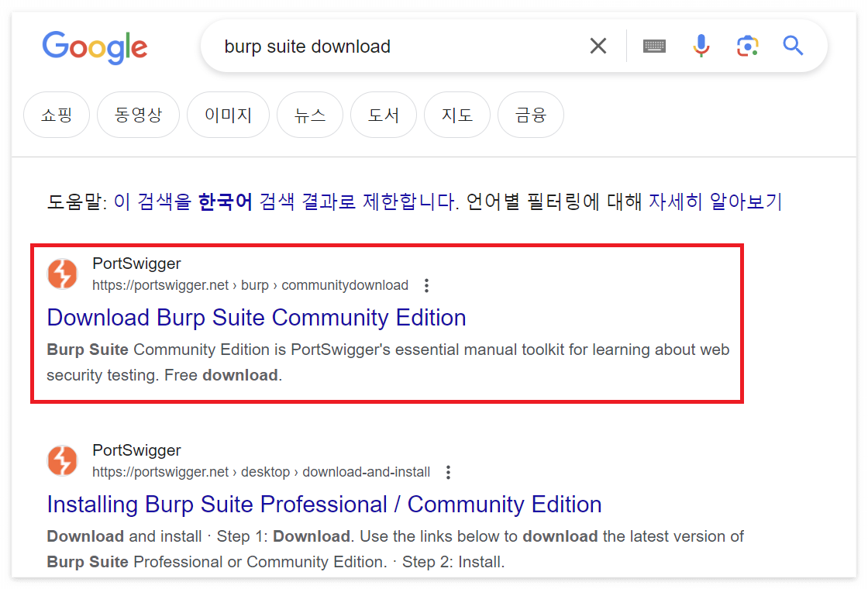Select the 쇼핑 filter chip
Screen dimensions: 868x589
(x=57, y=115)
